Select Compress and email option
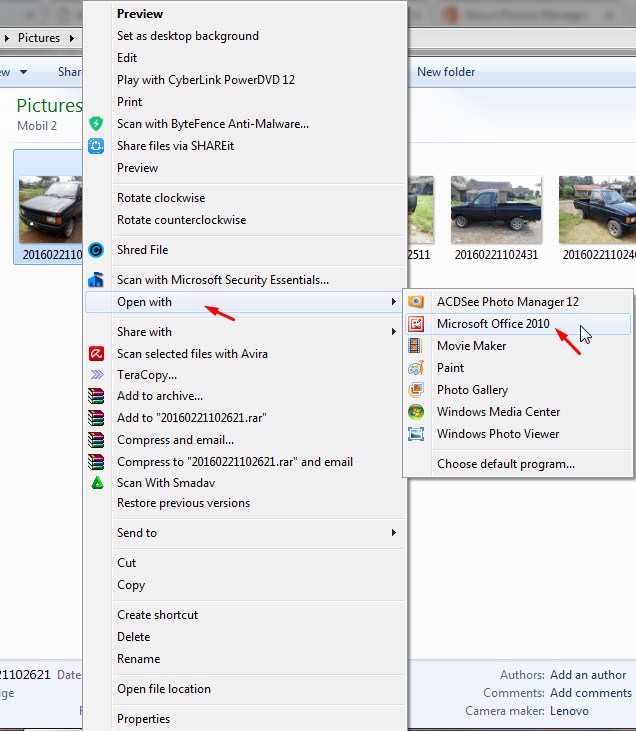Viewport: 636px width, 731px height. pyautogui.click(x=175, y=440)
